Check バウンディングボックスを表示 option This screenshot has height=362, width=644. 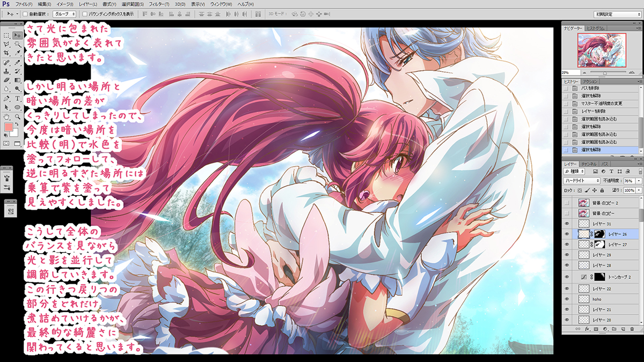tap(85, 14)
